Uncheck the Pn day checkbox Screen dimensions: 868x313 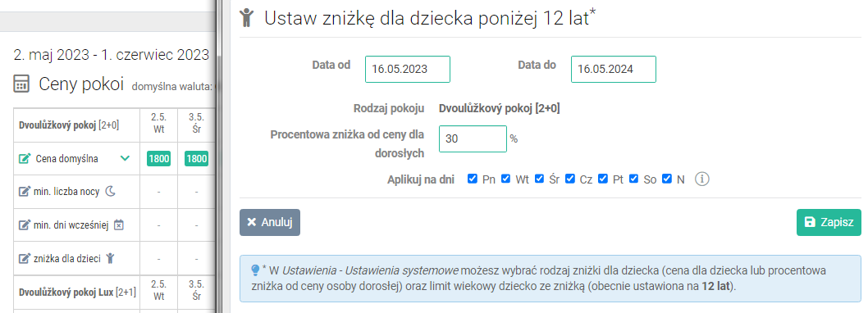[x=473, y=179]
